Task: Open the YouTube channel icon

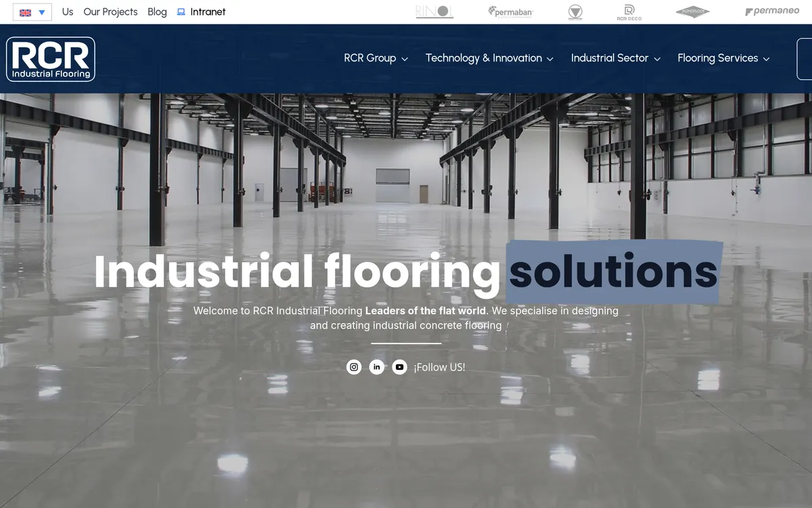Action: pyautogui.click(x=400, y=366)
